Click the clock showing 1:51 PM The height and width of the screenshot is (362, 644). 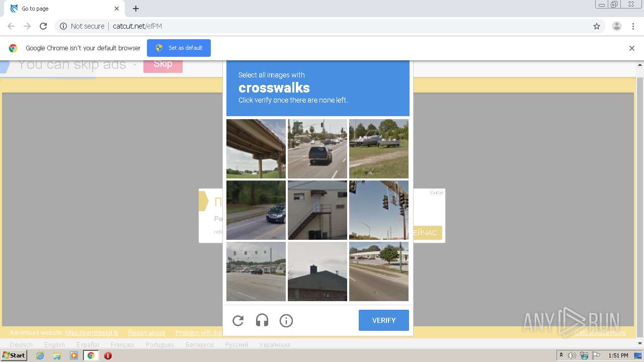tap(618, 355)
